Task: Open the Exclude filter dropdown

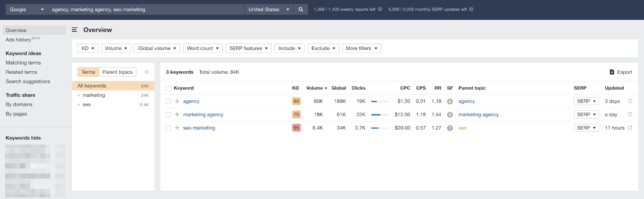Action: click(x=323, y=48)
